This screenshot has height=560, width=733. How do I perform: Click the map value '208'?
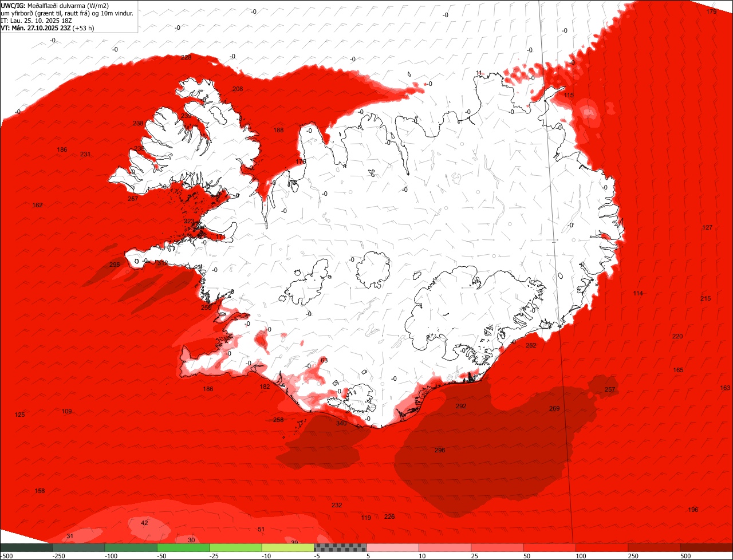tap(238, 89)
